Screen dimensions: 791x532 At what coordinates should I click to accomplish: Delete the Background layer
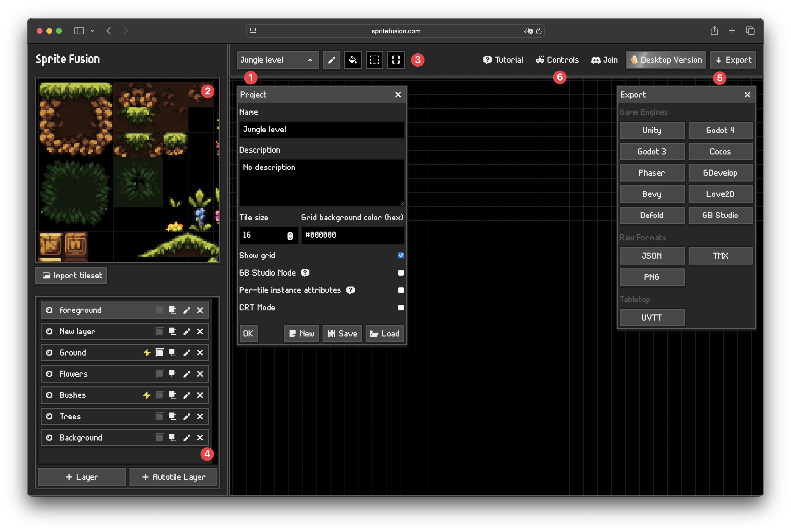pos(200,438)
